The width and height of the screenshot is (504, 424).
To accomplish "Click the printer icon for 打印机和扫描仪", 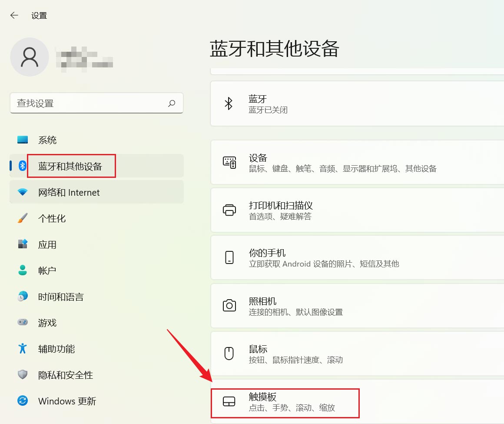I will (x=229, y=210).
